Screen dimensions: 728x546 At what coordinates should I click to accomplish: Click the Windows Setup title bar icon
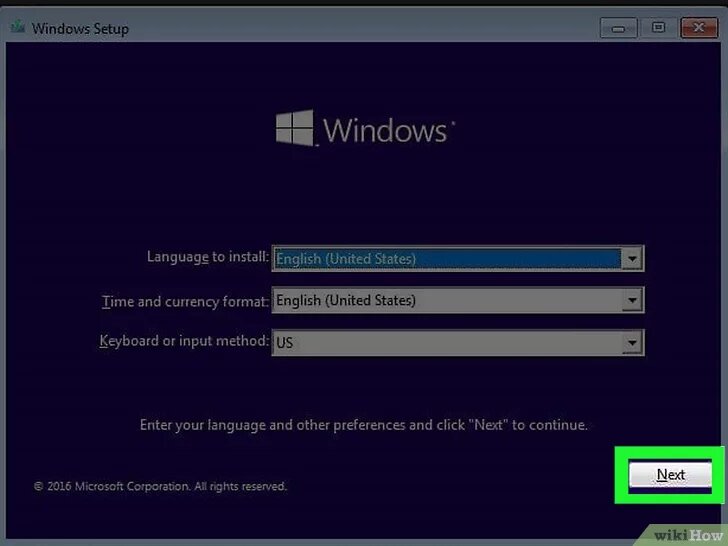18,27
